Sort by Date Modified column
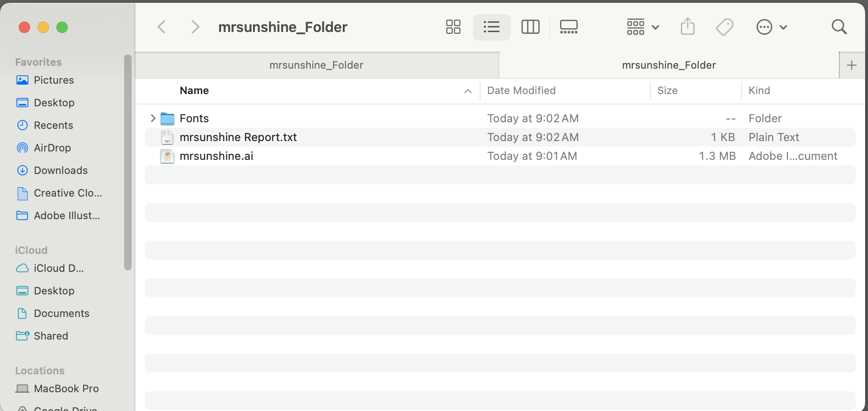 pyautogui.click(x=521, y=90)
